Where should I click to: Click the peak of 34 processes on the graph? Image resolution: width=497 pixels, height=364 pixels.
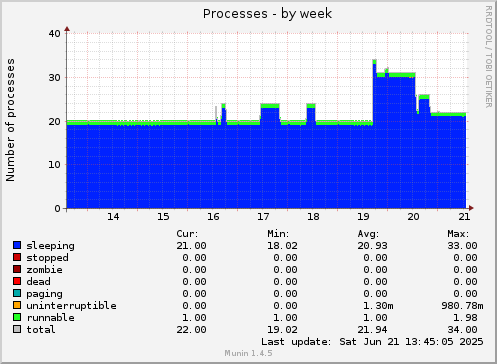(x=374, y=61)
